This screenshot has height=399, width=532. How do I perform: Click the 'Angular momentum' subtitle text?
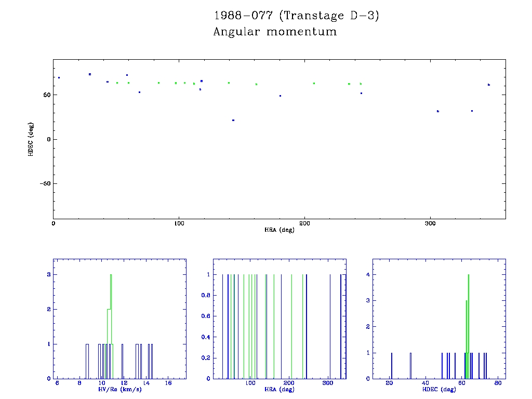pos(275,32)
